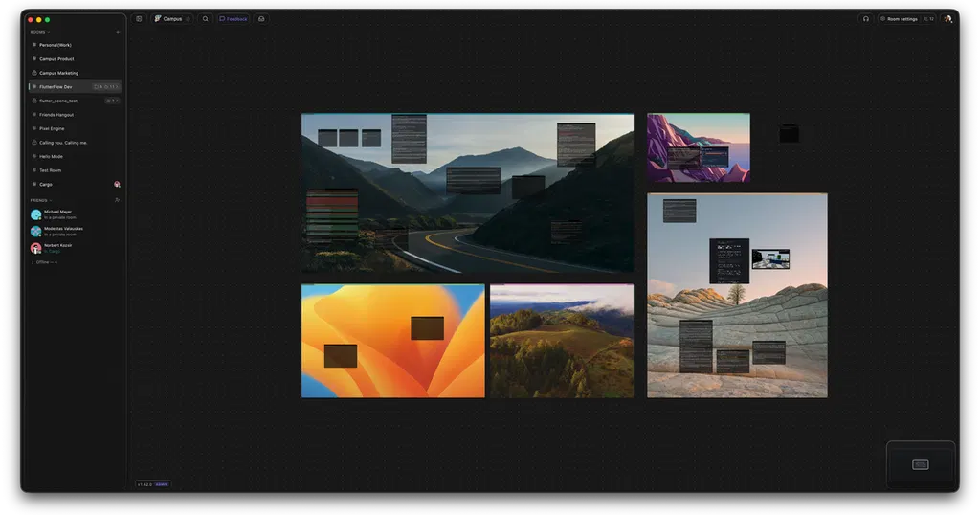Open the inbox tray icon

(x=261, y=19)
